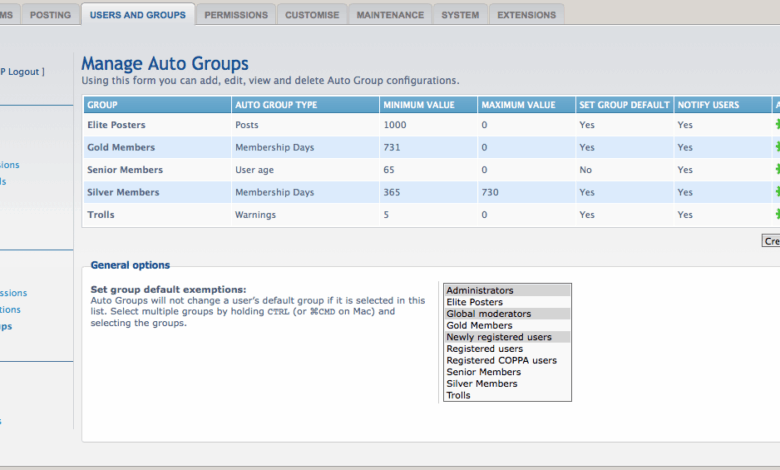780x470 pixels.
Task: Open the Customise tab
Action: [x=313, y=15]
